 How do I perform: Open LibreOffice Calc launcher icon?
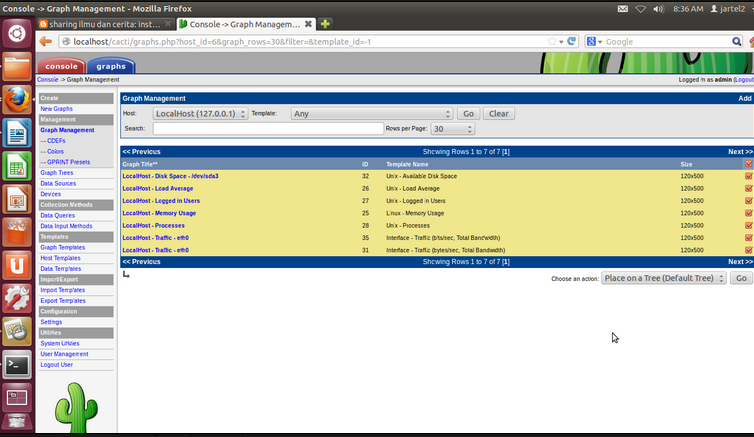click(17, 166)
